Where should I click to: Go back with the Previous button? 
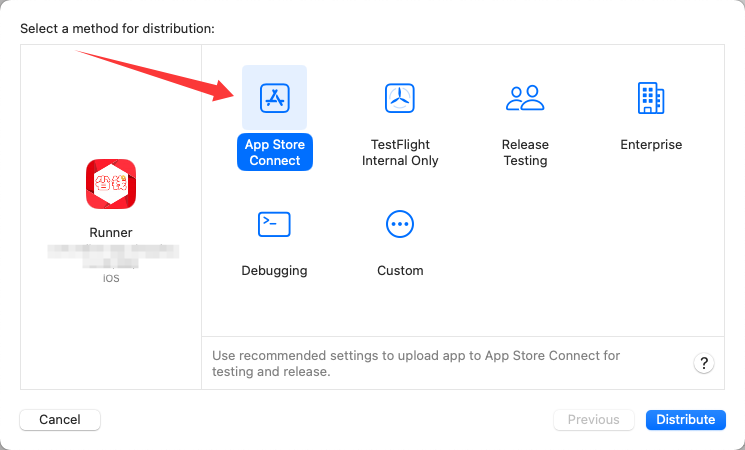click(594, 420)
